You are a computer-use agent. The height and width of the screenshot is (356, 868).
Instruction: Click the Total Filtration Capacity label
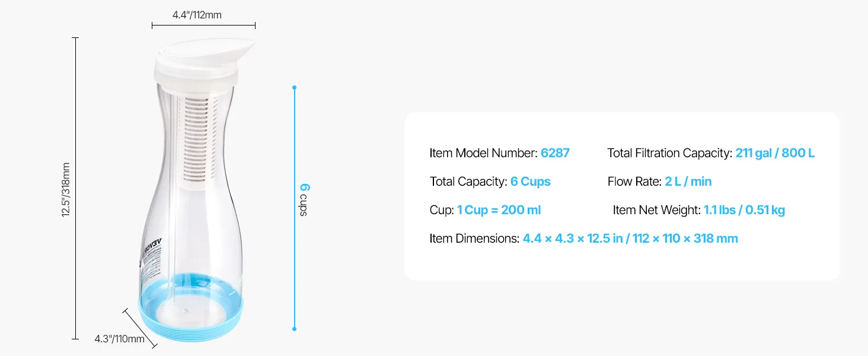pos(669,153)
